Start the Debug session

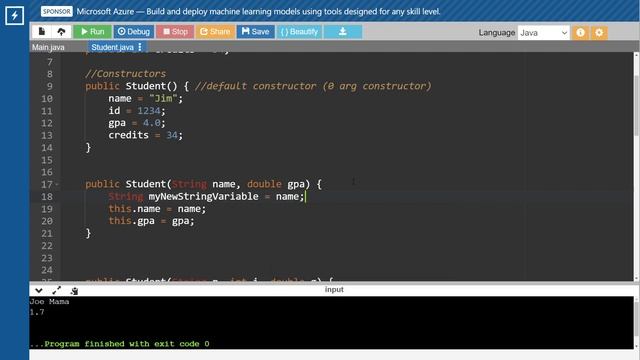coord(133,31)
